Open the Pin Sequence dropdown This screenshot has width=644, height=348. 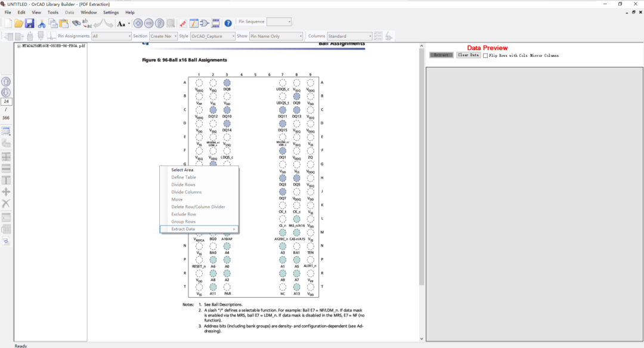[279, 22]
